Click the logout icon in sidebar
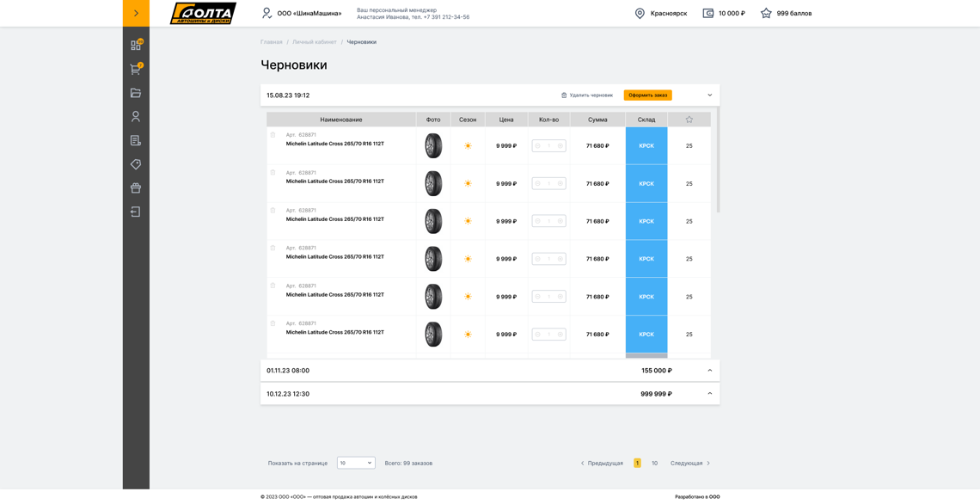The height and width of the screenshot is (504, 980). 136,212
